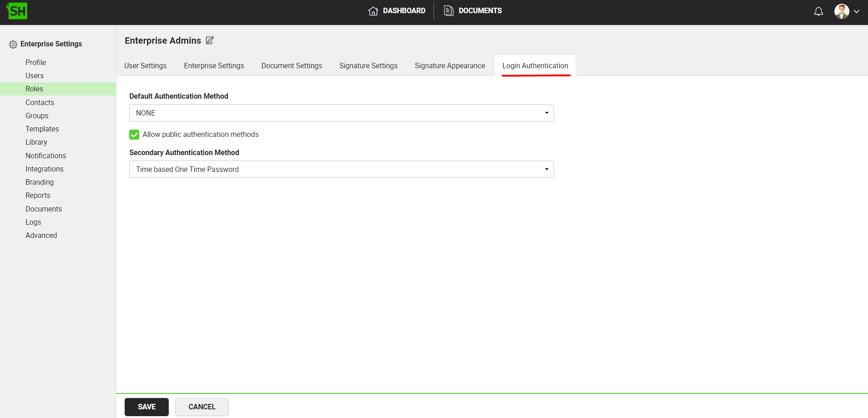Edit the Enterprise Admins role name

coord(210,40)
